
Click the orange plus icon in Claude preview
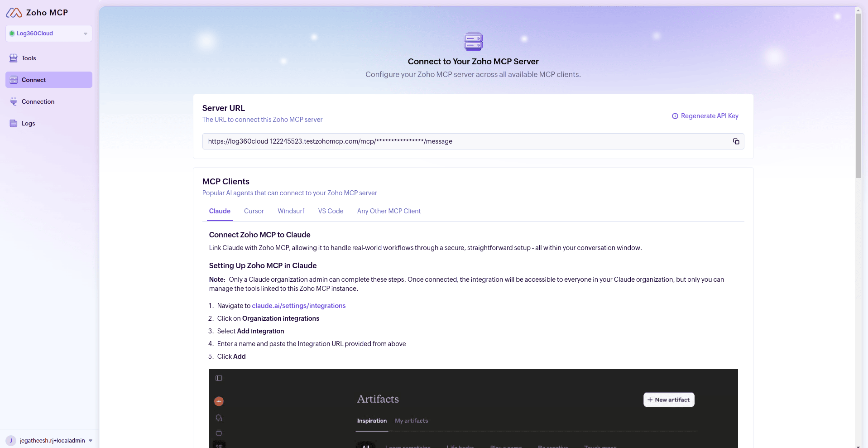pos(219,401)
